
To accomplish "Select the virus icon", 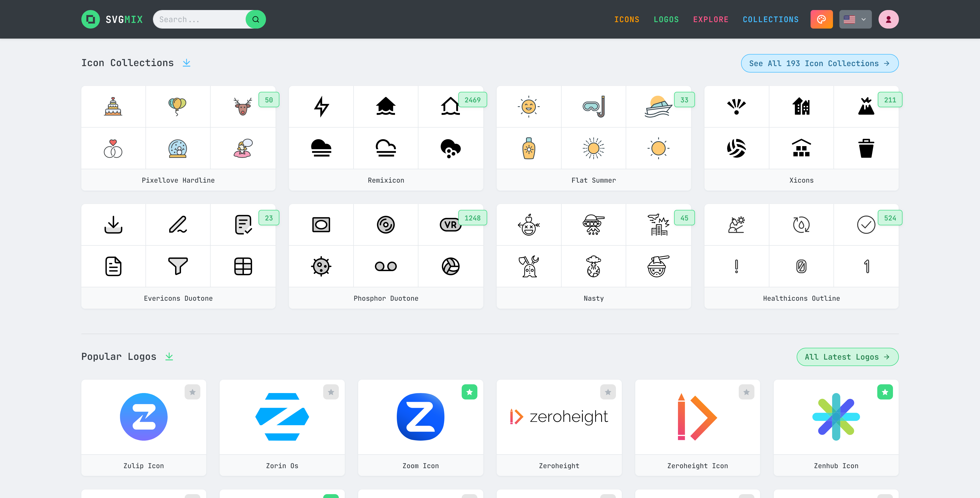I will 321,266.
